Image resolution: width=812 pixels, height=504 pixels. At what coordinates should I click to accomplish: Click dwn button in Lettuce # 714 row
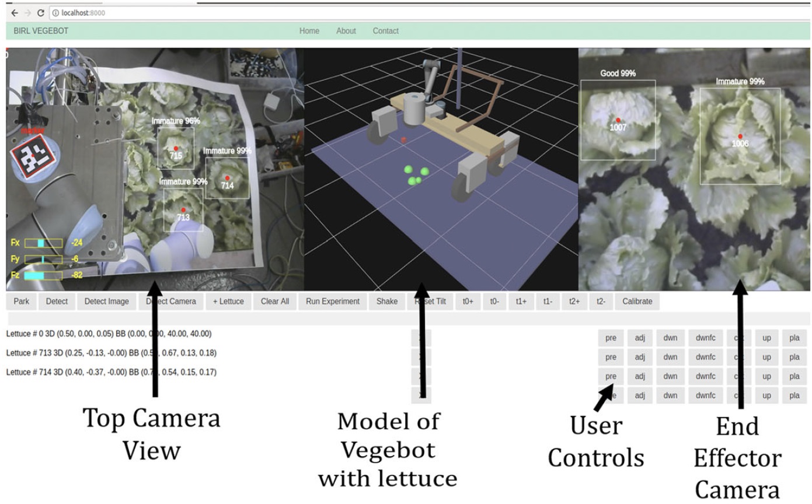[x=670, y=376]
